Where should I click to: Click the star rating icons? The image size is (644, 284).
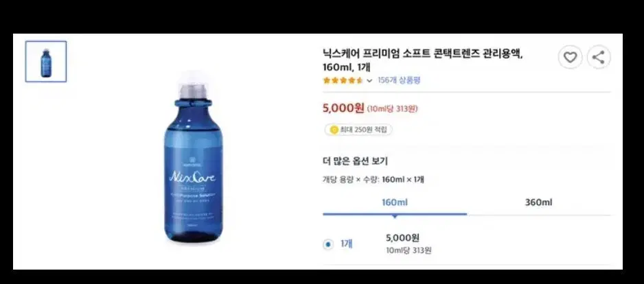[343, 80]
